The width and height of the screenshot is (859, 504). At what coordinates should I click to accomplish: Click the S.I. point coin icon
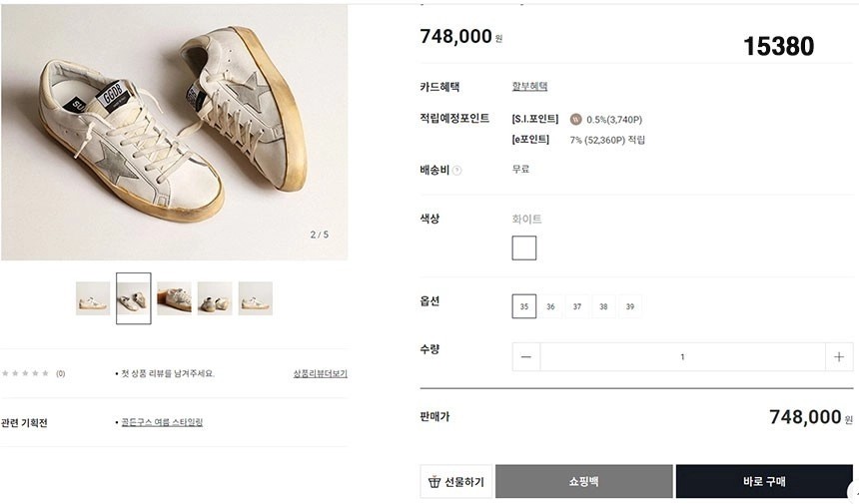tap(575, 120)
